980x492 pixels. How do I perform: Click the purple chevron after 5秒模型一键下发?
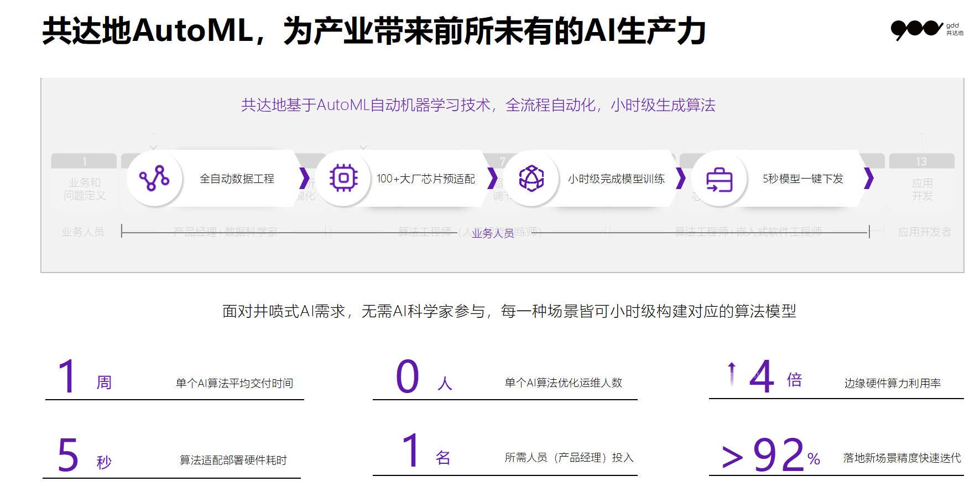pyautogui.click(x=868, y=178)
